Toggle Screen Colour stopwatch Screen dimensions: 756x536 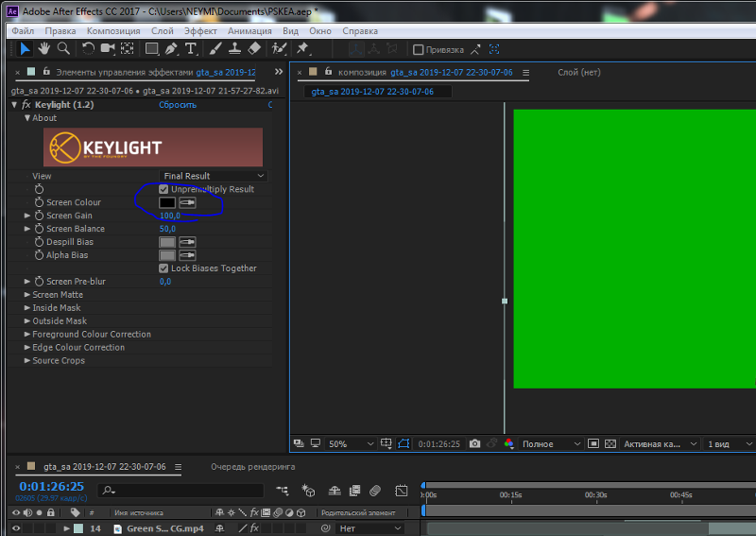pos(39,202)
